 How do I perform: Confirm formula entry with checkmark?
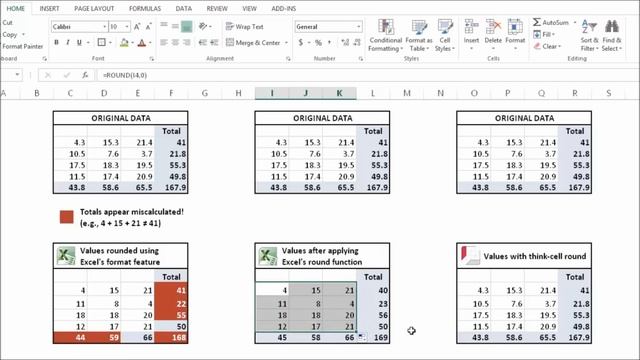tap(67, 75)
